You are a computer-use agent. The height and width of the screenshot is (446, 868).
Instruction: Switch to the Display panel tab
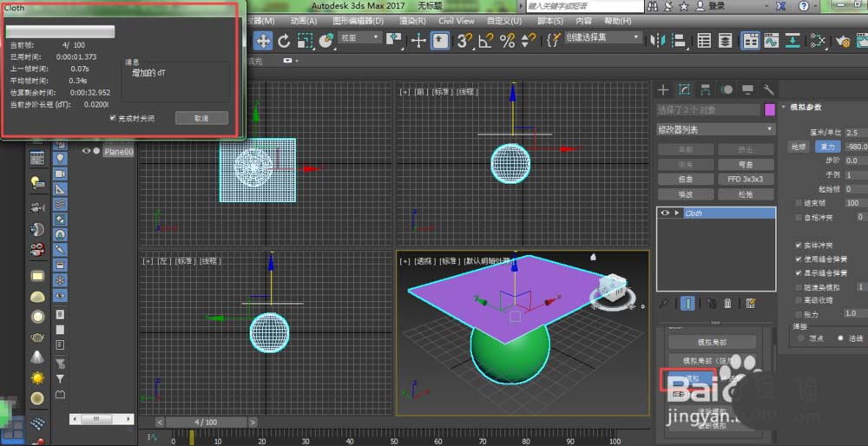pyautogui.click(x=748, y=89)
